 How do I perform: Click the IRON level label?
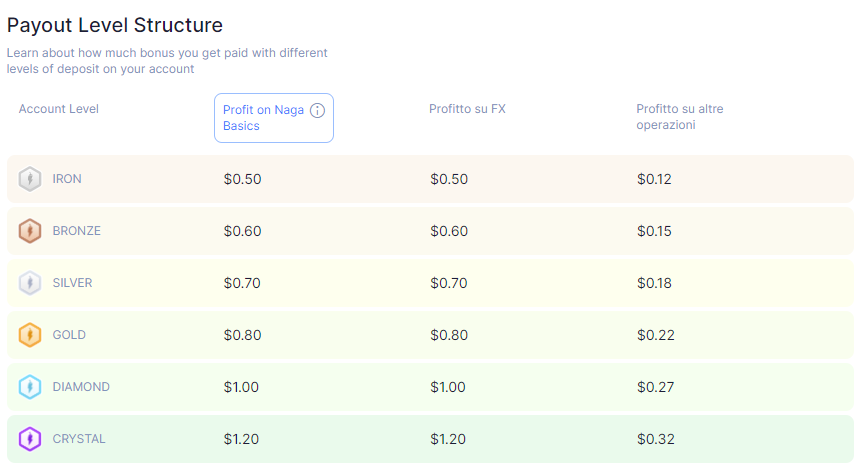pos(67,179)
